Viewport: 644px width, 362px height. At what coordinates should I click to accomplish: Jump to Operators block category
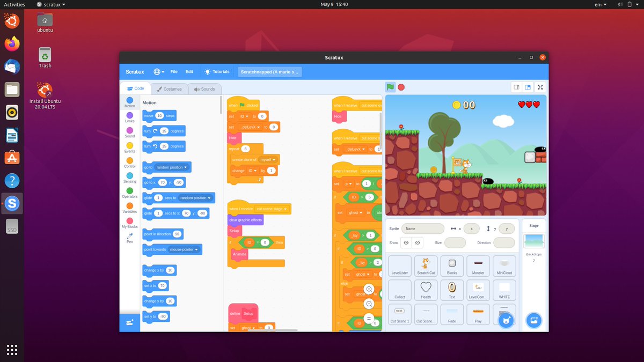tap(130, 192)
